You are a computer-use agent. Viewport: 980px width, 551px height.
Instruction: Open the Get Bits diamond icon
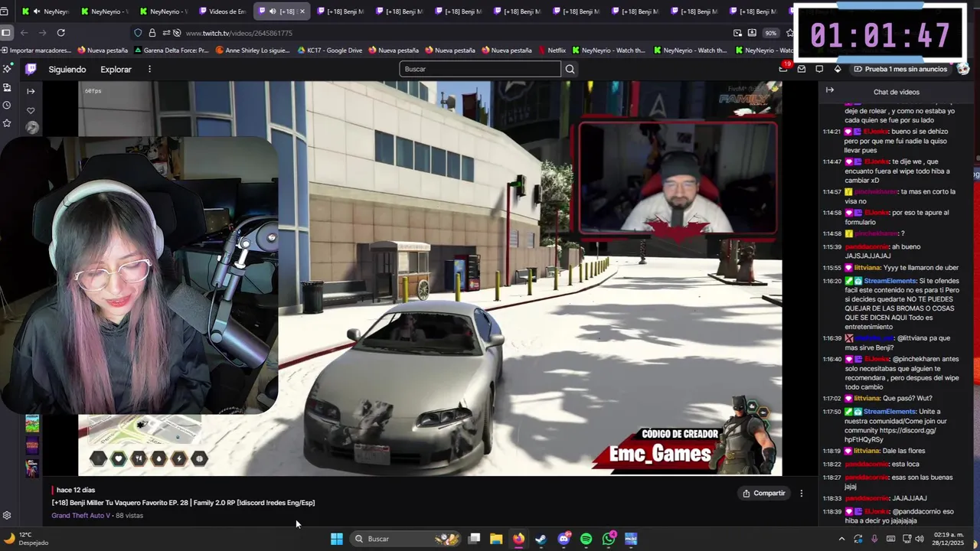click(x=838, y=69)
